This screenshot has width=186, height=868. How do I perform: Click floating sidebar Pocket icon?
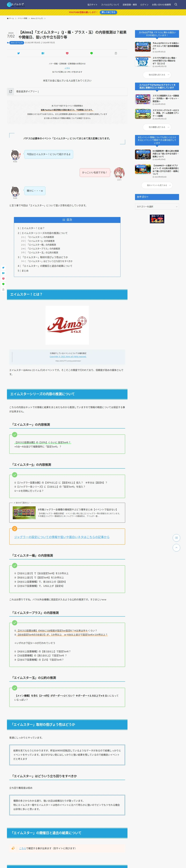(x=3, y=279)
